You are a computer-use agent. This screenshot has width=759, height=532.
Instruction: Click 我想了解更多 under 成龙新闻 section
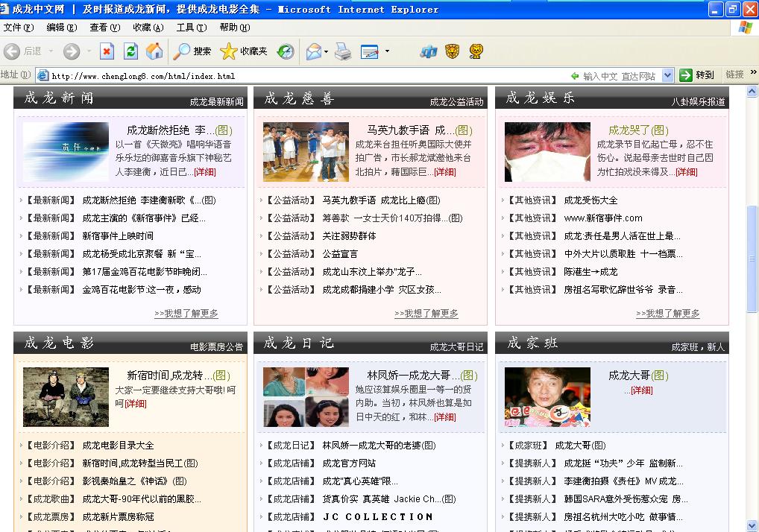pyautogui.click(x=186, y=314)
